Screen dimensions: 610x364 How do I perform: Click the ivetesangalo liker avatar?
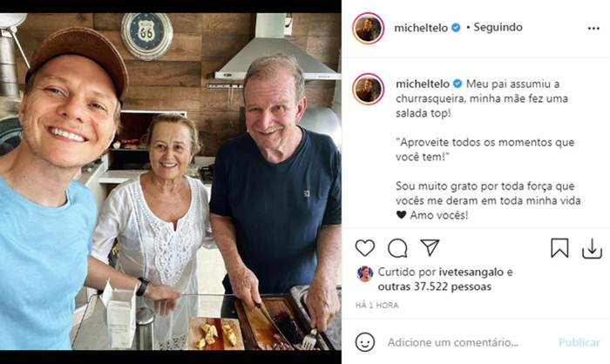[364, 273]
